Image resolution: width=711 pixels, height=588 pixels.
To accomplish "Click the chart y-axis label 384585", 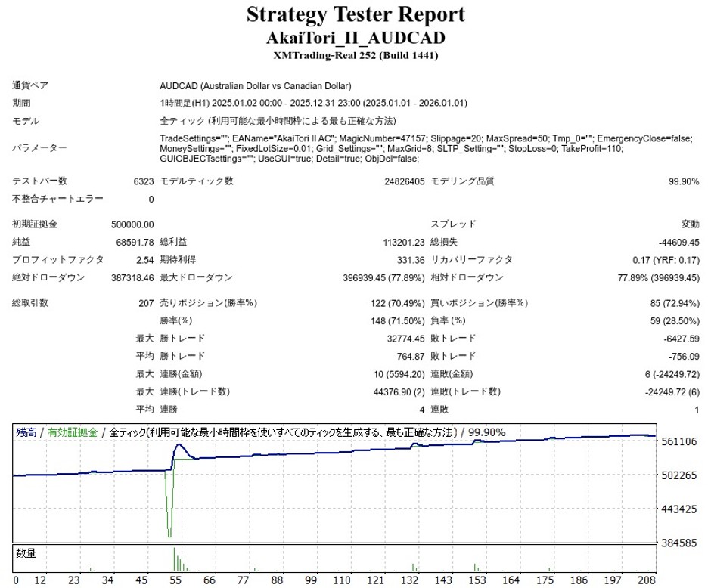I will click(678, 543).
